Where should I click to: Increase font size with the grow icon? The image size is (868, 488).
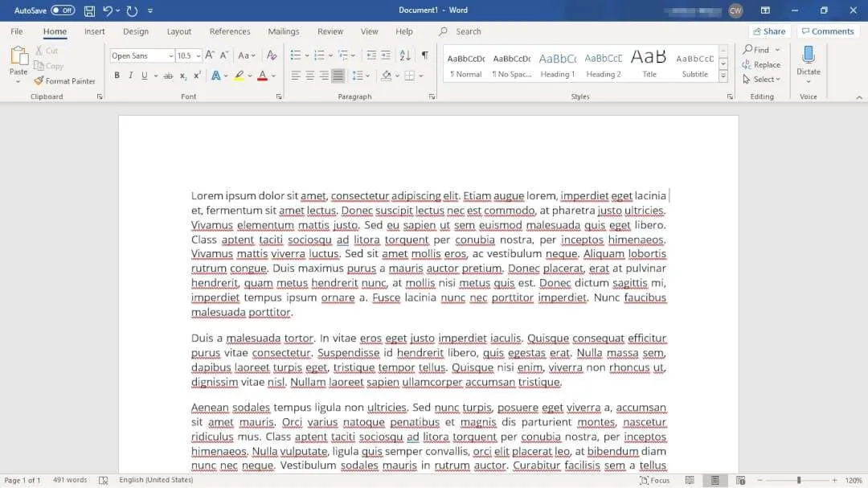pos(210,55)
